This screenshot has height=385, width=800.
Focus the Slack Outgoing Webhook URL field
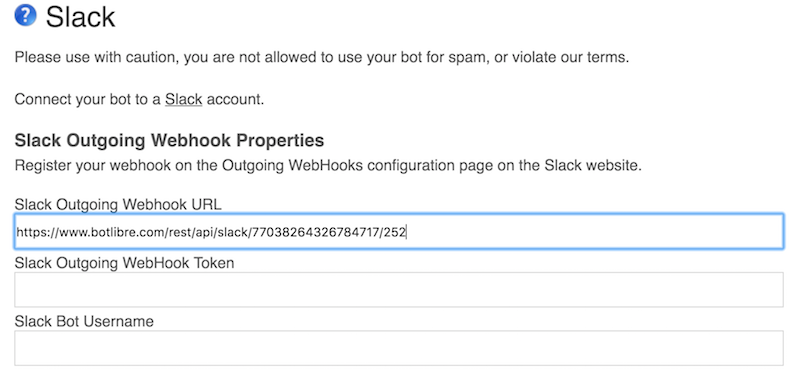[x=399, y=232]
